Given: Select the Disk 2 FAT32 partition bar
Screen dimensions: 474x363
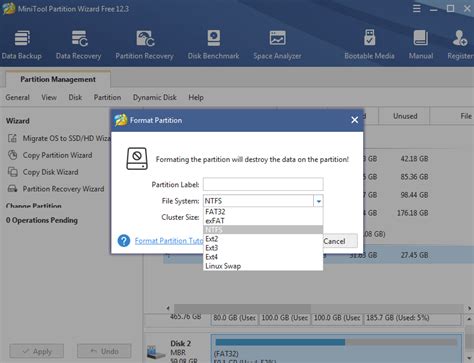Looking at the screenshot, I should click(x=336, y=349).
